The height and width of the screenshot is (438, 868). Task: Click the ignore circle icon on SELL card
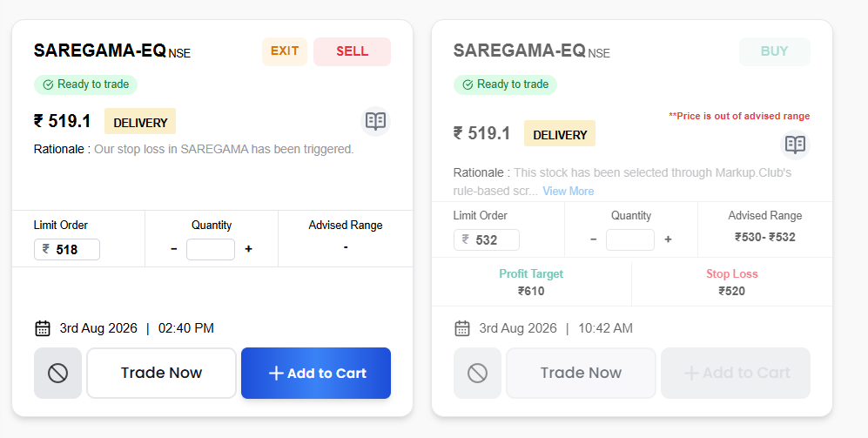57,374
